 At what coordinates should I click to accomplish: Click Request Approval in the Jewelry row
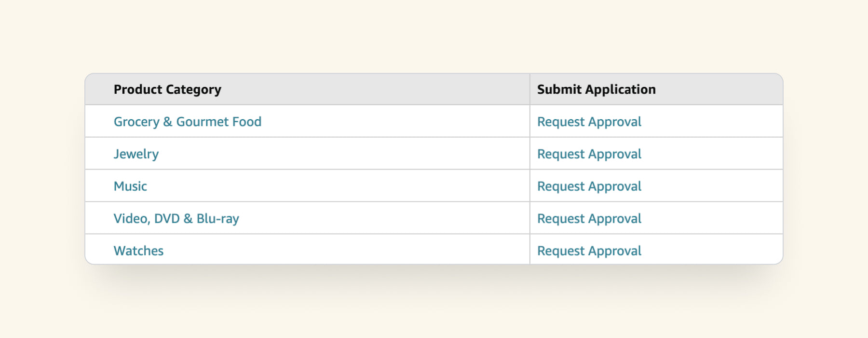coord(589,154)
